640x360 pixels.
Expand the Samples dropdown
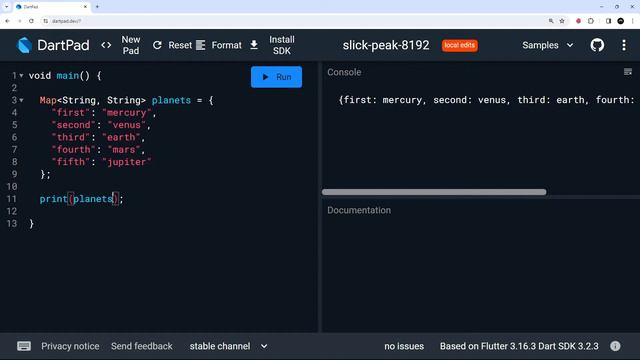tap(548, 45)
